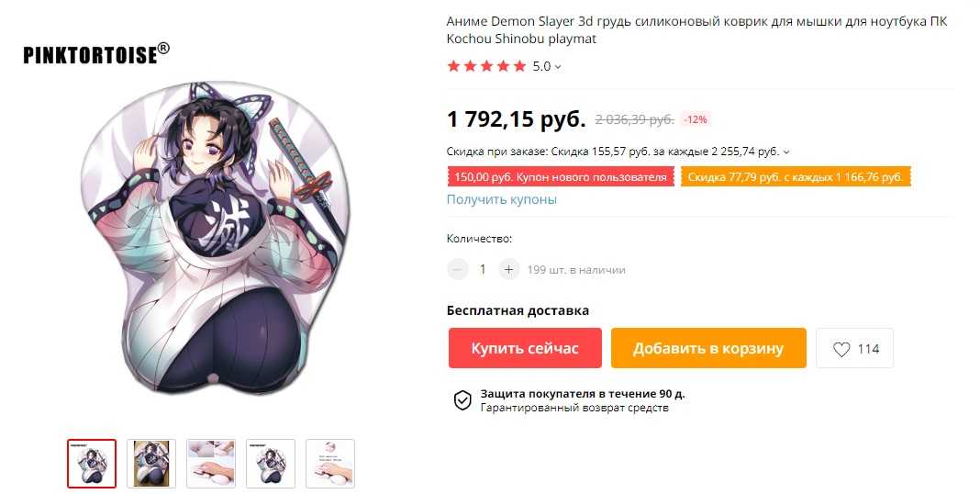Expand the 5.0 rating dropdown chevron
Screen dimensions: 980x494
(x=558, y=67)
